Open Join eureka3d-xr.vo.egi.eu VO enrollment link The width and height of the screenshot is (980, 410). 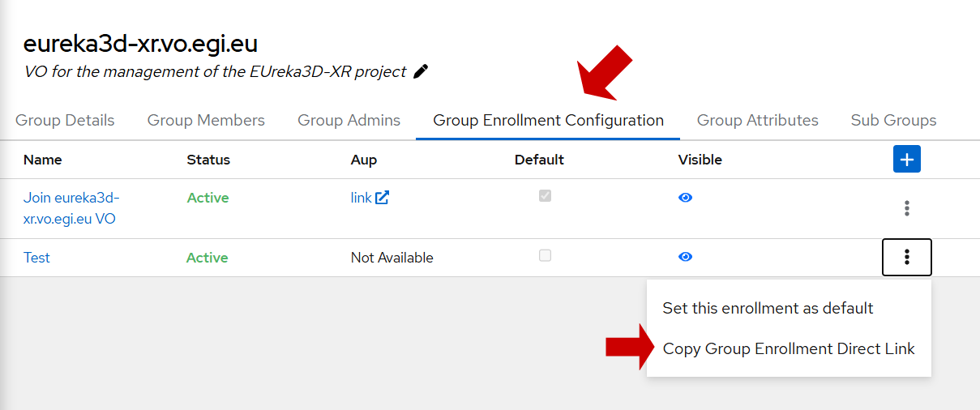(x=71, y=208)
